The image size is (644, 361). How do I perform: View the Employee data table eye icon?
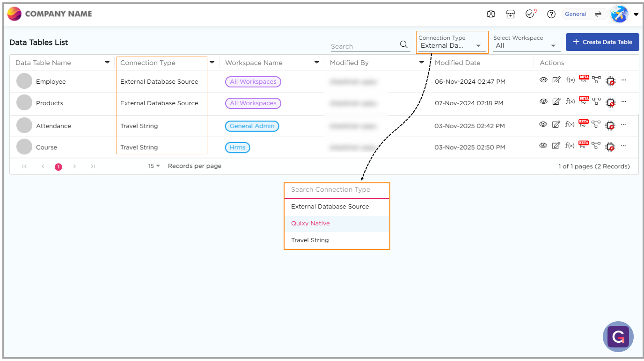coord(543,80)
